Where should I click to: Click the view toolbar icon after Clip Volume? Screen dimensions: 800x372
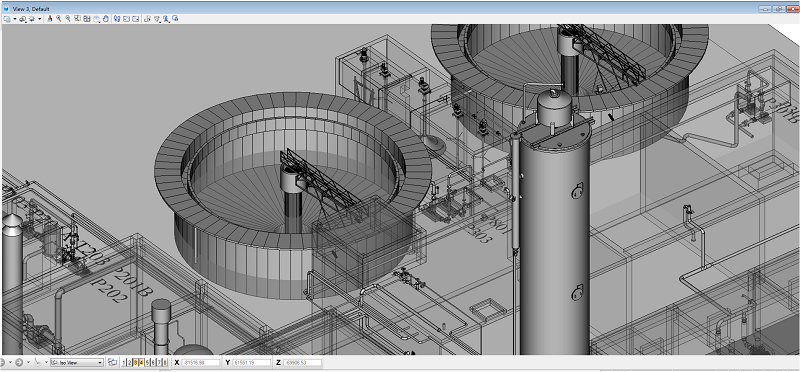tap(166, 19)
